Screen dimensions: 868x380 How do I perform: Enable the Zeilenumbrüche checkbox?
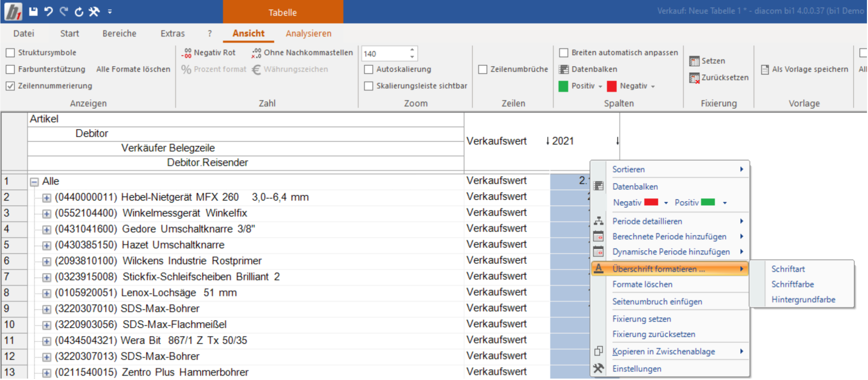tap(483, 69)
